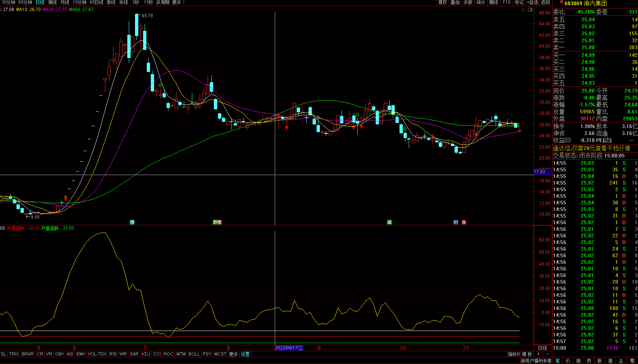Click the 日线 period label at bottom-right
This screenshot has height=364, width=638.
click(543, 348)
